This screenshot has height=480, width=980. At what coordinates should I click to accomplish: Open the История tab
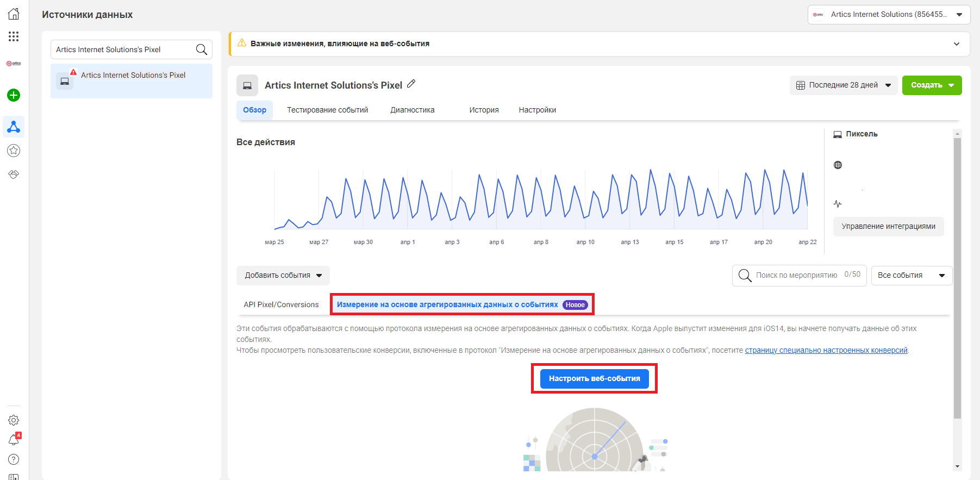coord(484,110)
